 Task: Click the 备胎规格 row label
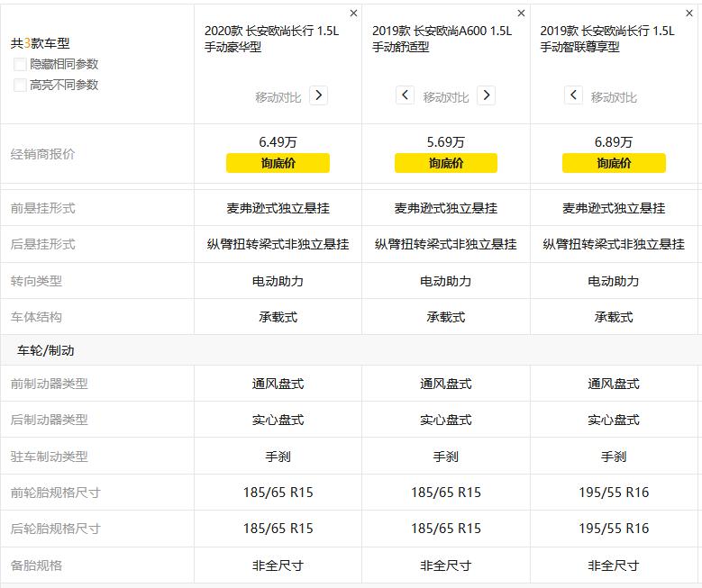36,565
